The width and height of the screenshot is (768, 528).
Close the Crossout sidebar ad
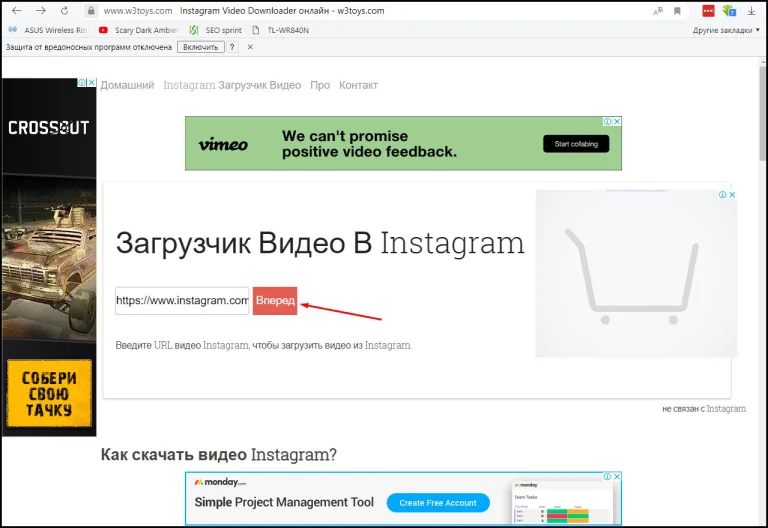pyautogui.click(x=92, y=83)
